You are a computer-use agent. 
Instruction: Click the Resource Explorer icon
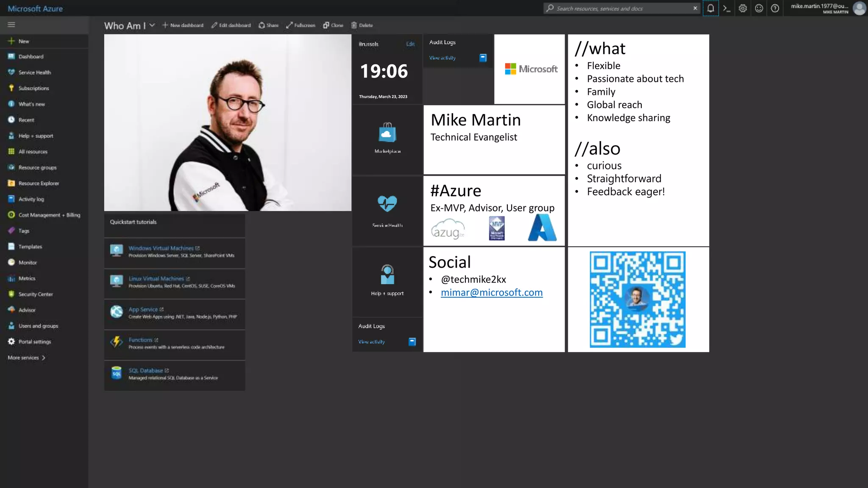11,183
